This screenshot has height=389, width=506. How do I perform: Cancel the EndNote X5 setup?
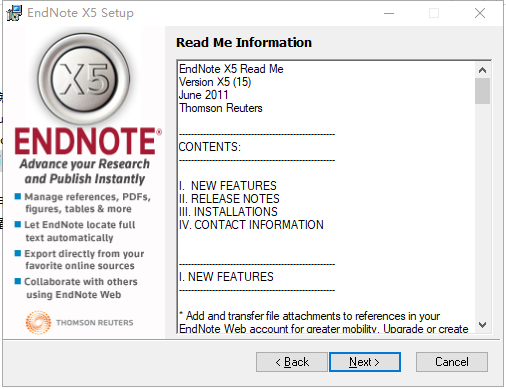452,362
